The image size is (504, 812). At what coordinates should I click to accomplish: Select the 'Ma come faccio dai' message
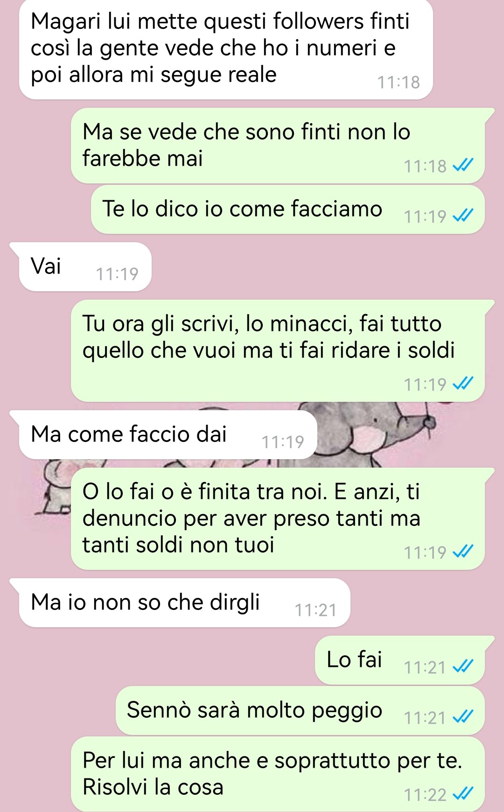168,434
